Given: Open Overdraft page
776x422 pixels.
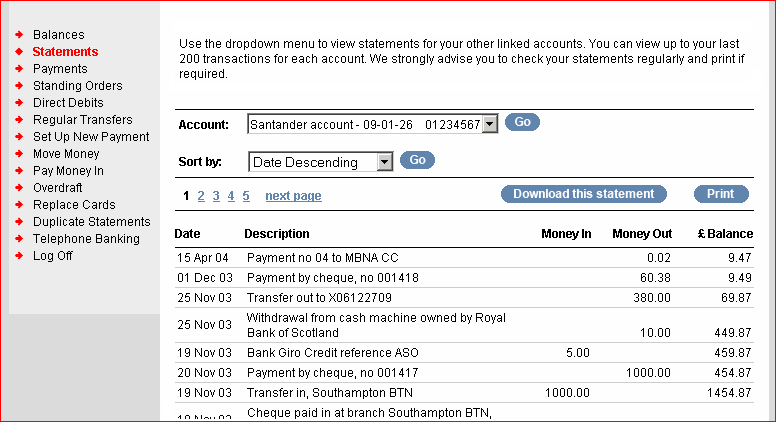Looking at the screenshot, I should 57,188.
